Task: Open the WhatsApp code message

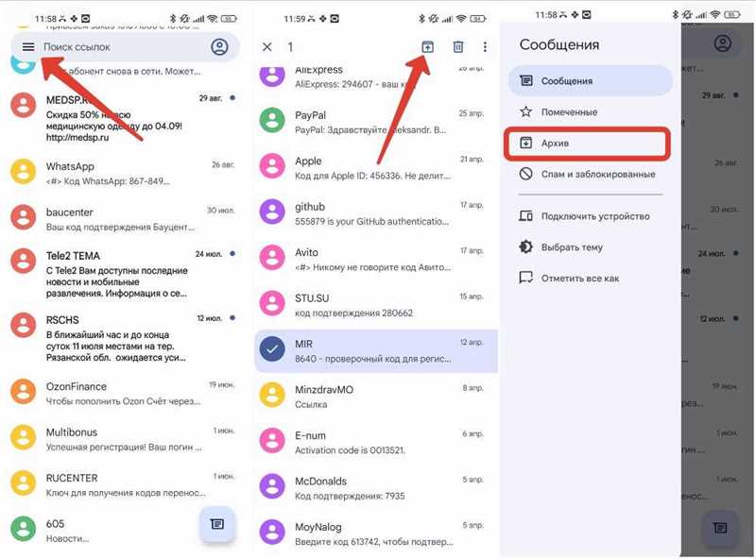Action: coord(123,173)
